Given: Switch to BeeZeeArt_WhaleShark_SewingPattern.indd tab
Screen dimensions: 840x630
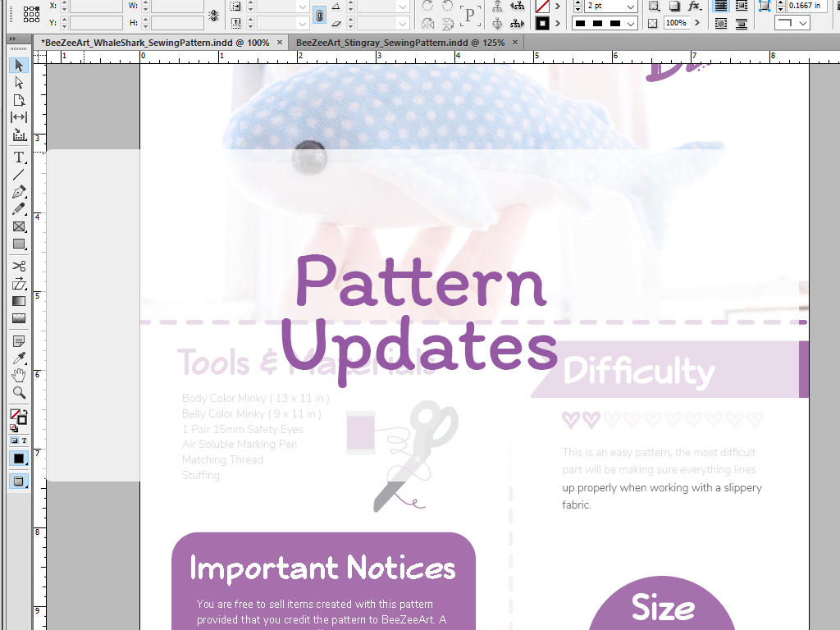Looking at the screenshot, I should click(155, 43).
